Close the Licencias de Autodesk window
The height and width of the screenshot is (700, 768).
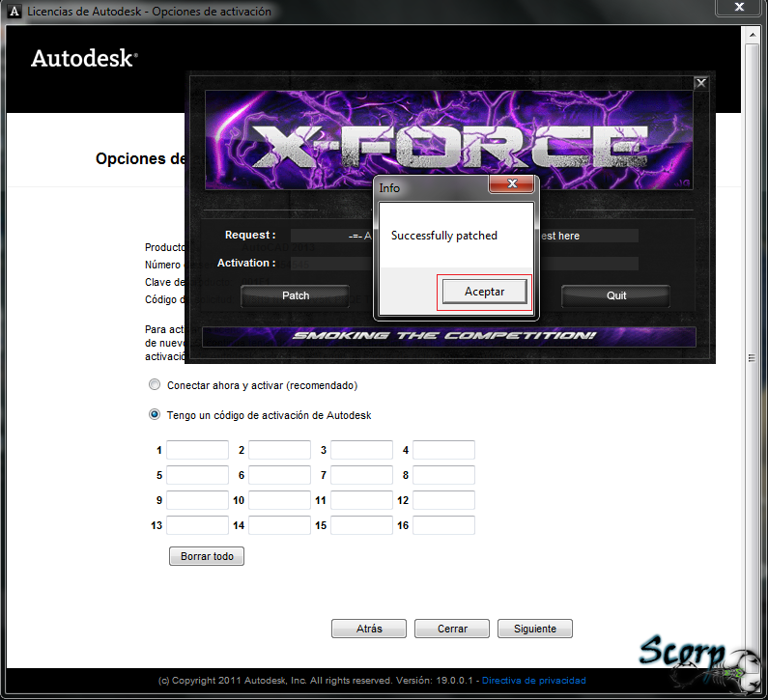739,7
